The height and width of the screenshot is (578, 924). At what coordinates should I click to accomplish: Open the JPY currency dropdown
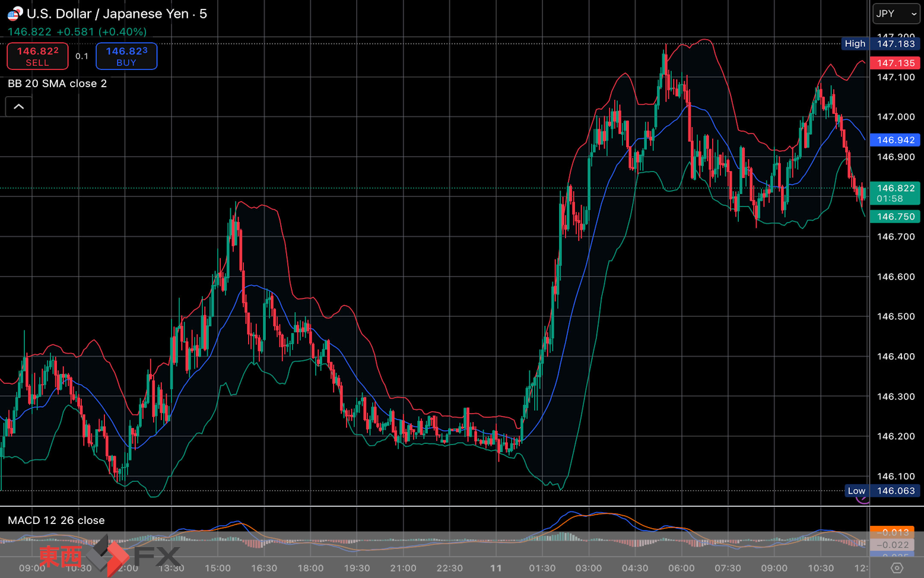pyautogui.click(x=896, y=13)
